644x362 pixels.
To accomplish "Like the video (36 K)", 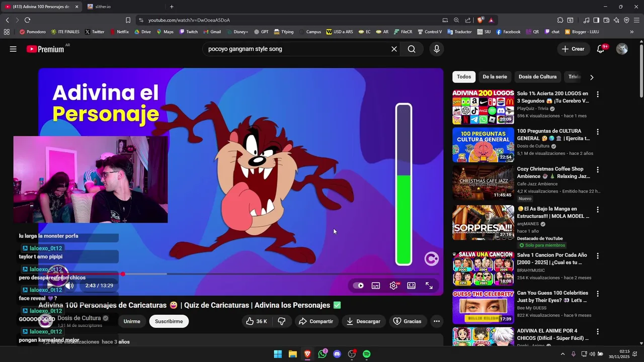I will click(x=256, y=321).
